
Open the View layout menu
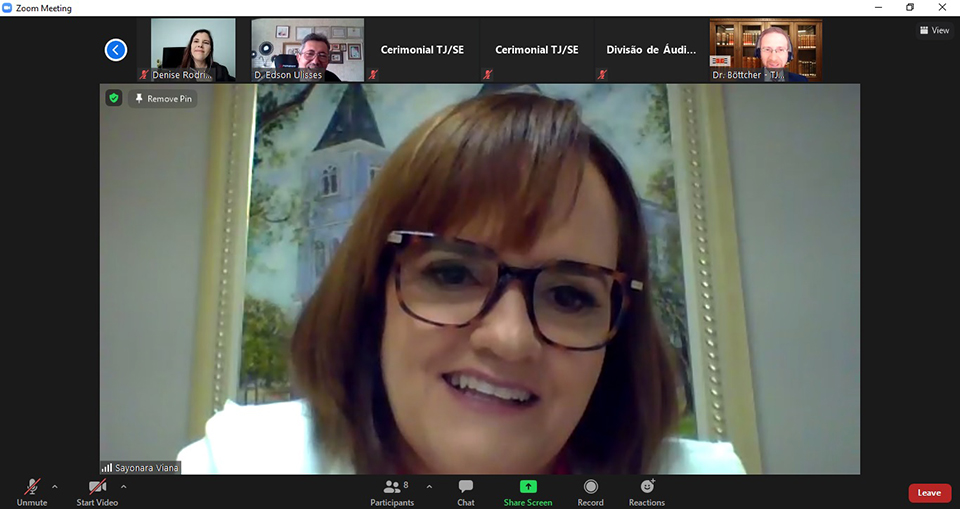click(934, 30)
